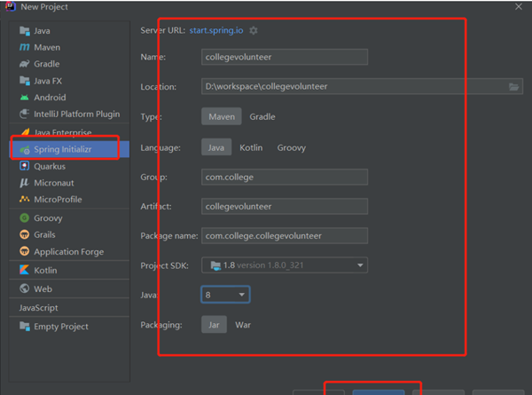Click the Name field with collegevolunteer
The width and height of the screenshot is (532, 395).
tap(285, 57)
